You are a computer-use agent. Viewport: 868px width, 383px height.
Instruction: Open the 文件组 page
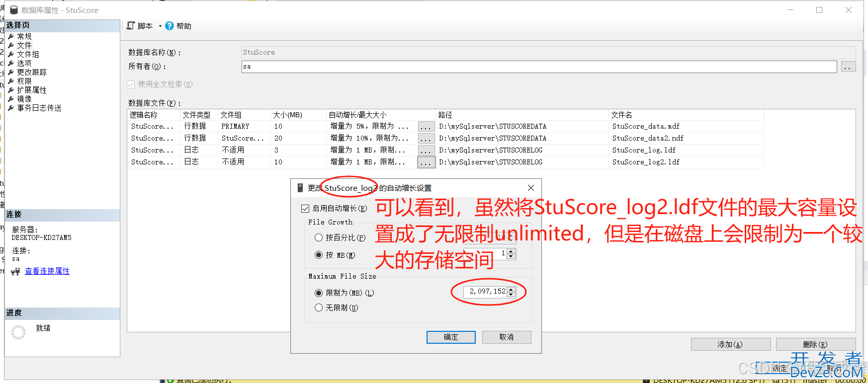(28, 54)
